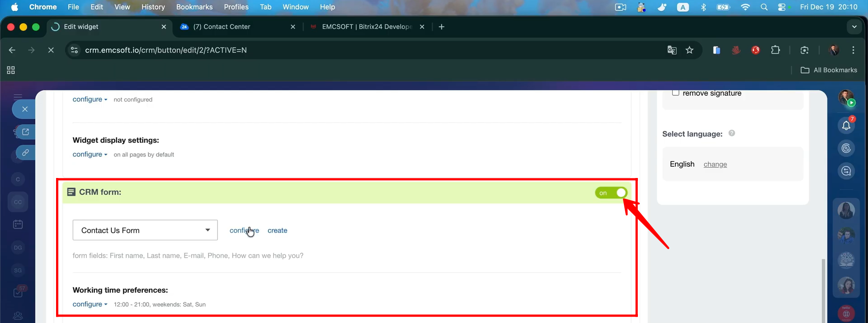The width and height of the screenshot is (868, 323).
Task: Open the Contact Us Form dropdown
Action: click(x=145, y=230)
